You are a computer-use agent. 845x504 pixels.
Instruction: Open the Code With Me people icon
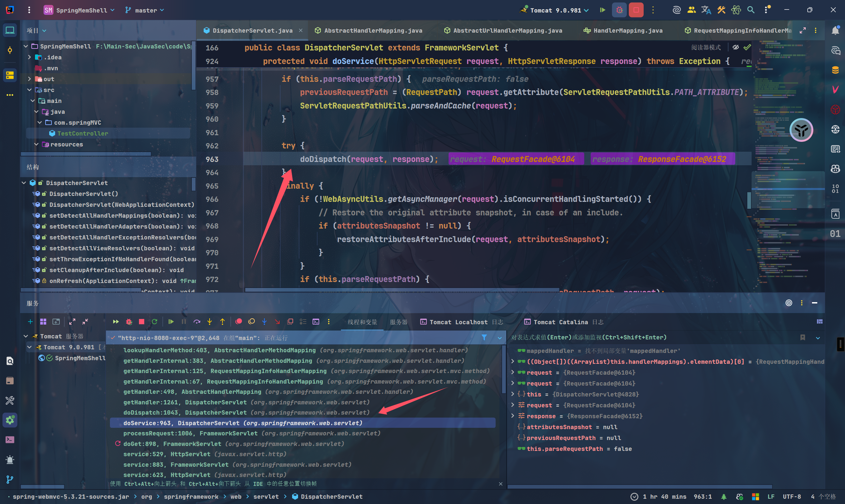click(x=691, y=10)
